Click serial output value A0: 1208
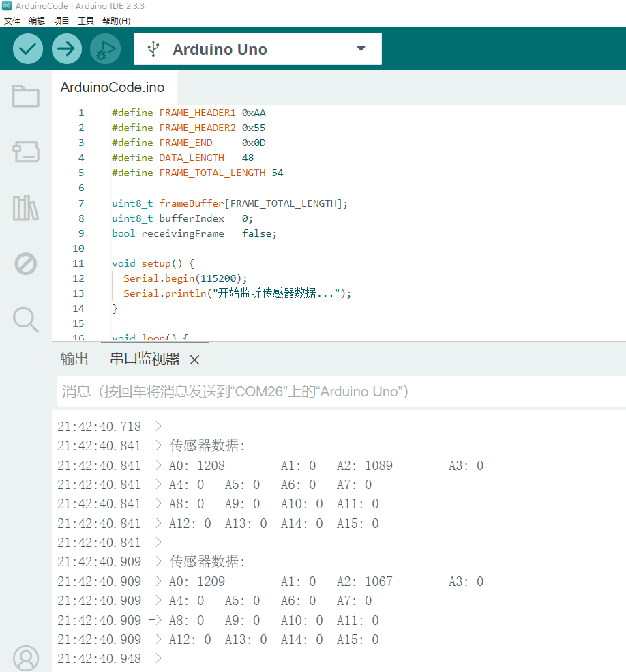The width and height of the screenshot is (626, 672). [197, 465]
